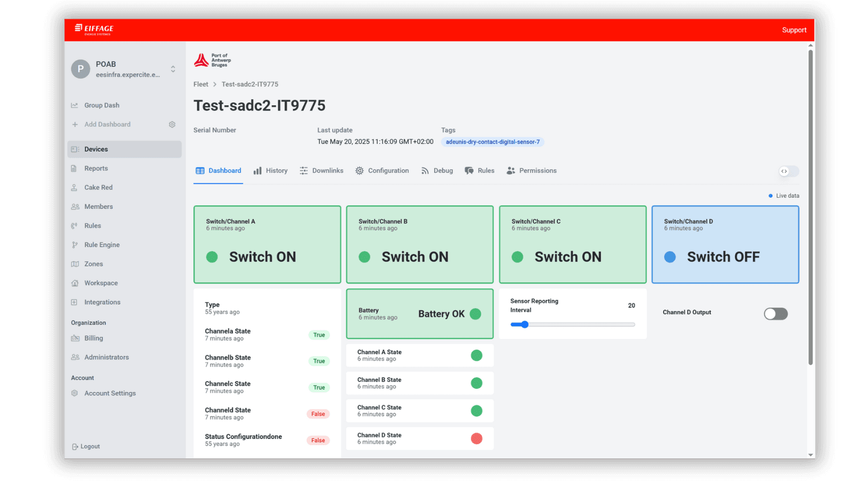Click the Cake Red sidebar icon
The image size is (868, 488).
(74, 187)
